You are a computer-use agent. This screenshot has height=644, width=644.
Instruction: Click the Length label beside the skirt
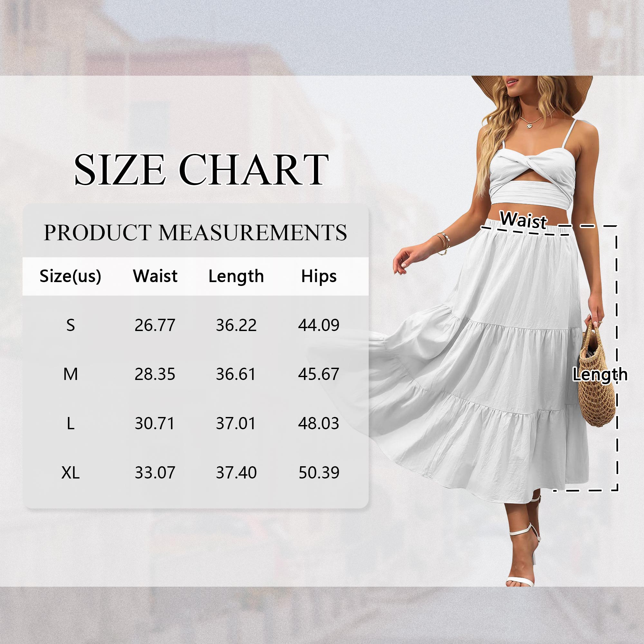(600, 375)
